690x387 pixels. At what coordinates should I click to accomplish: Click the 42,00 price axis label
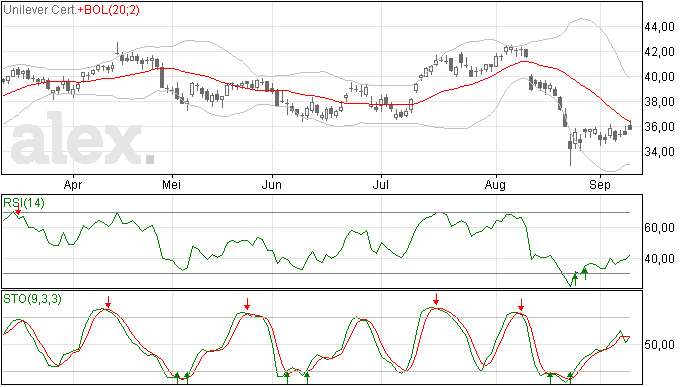[659, 52]
